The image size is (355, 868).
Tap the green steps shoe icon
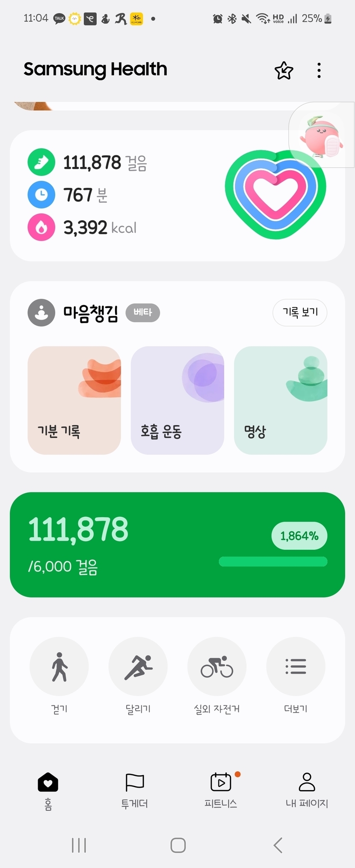(x=41, y=162)
